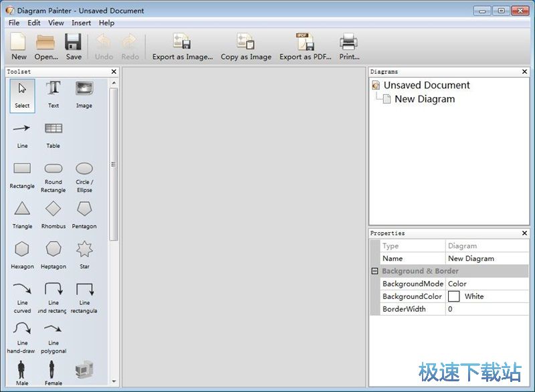Select the Round Rectangle shape

[53, 176]
